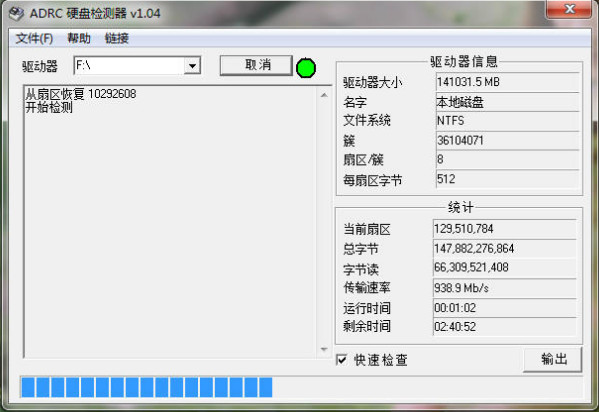Image resolution: width=599 pixels, height=412 pixels.
Task: Click log line 从扇区恢复 10292608
Action: 81,94
